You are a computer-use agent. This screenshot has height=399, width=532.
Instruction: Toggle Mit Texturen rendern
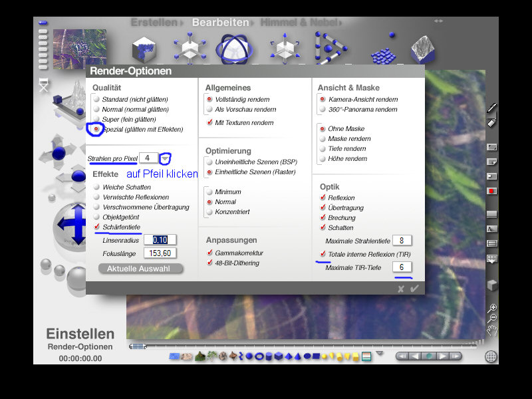tap(209, 122)
